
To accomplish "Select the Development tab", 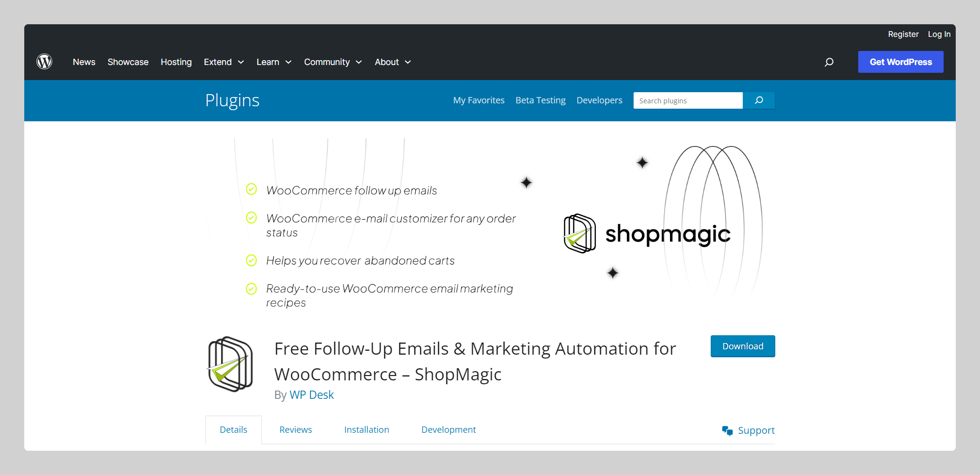I will point(448,429).
